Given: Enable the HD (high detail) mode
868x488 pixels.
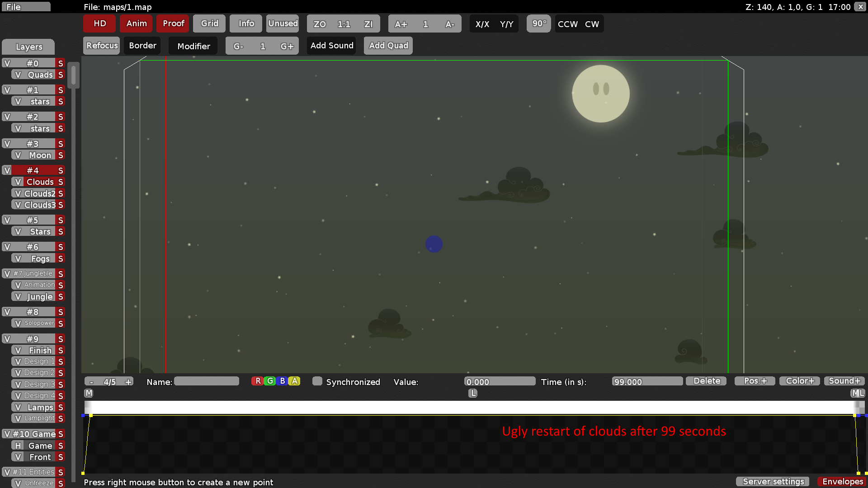Looking at the screenshot, I should pos(99,23).
